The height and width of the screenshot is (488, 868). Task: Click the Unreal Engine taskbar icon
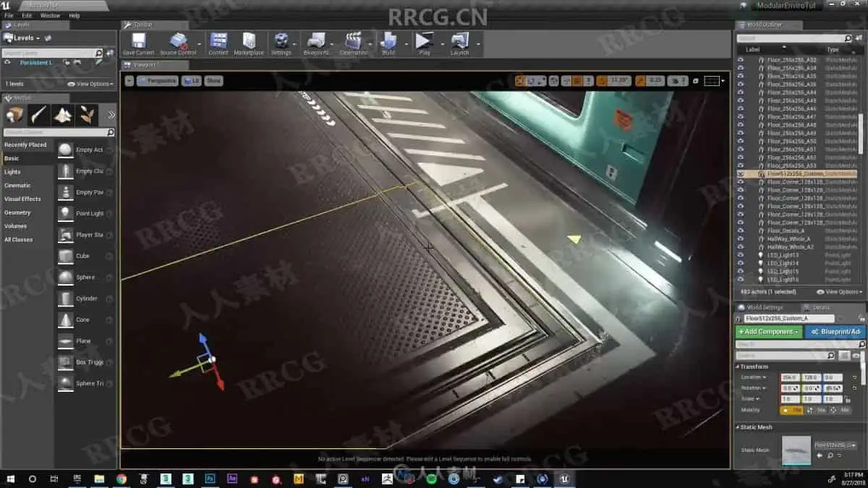pos(565,479)
